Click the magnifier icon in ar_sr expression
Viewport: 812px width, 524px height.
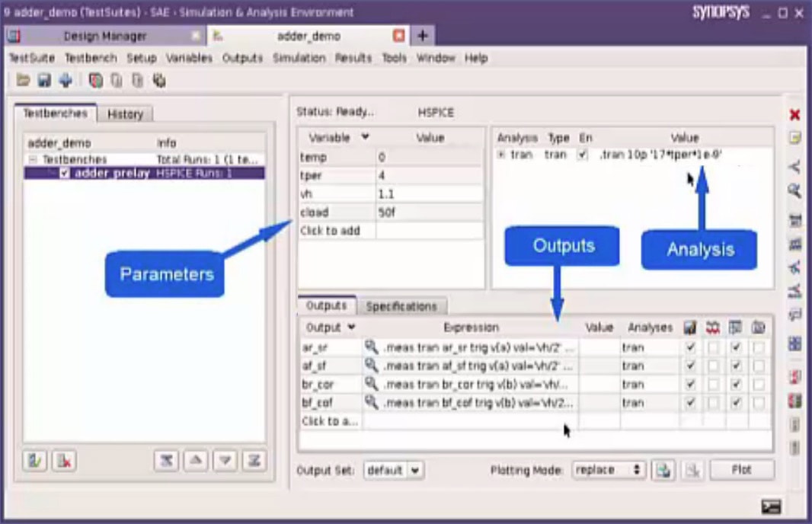[x=371, y=347]
